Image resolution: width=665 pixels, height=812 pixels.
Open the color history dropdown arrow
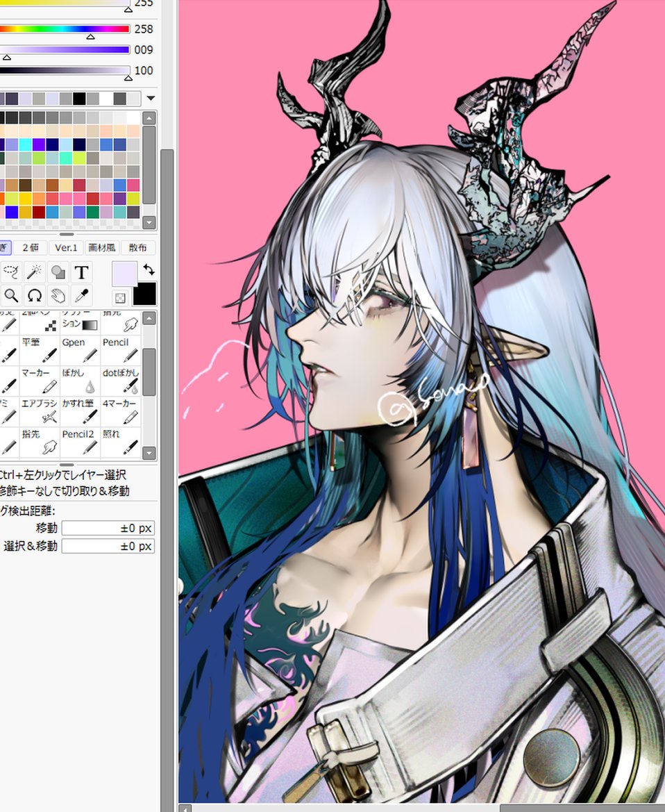click(x=151, y=98)
